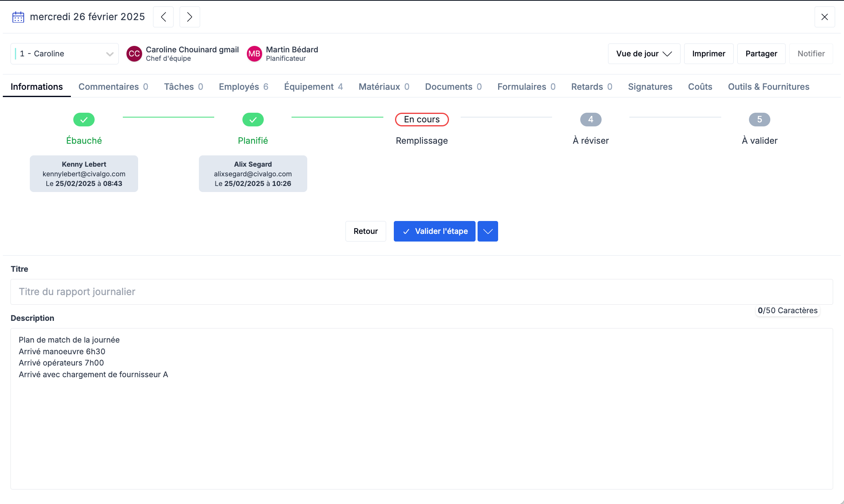Open the arrow next to Valider l'étape

(x=488, y=231)
